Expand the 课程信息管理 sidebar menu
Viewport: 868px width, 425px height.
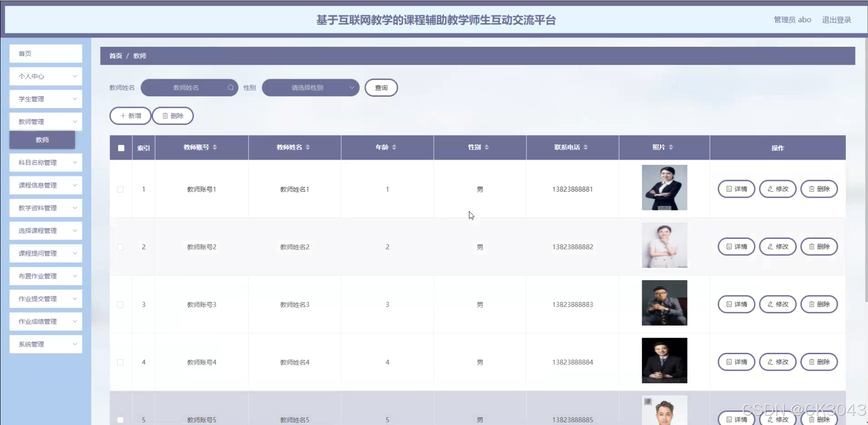46,185
